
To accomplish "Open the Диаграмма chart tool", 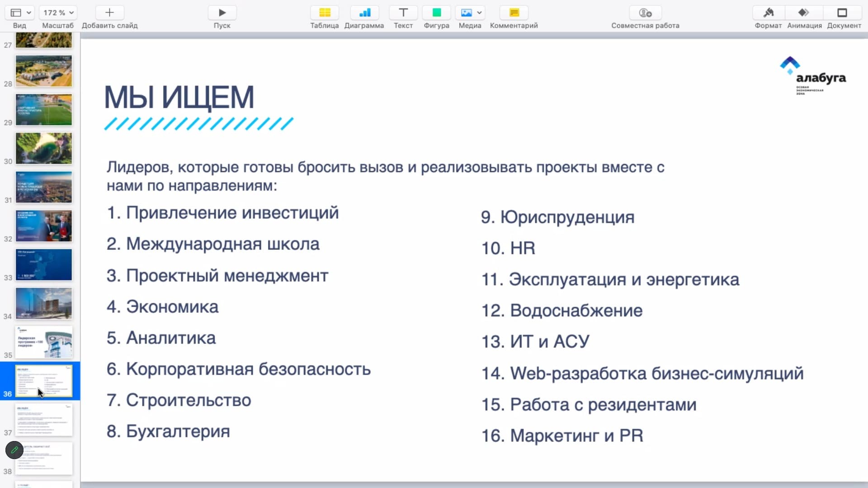I will (x=364, y=13).
